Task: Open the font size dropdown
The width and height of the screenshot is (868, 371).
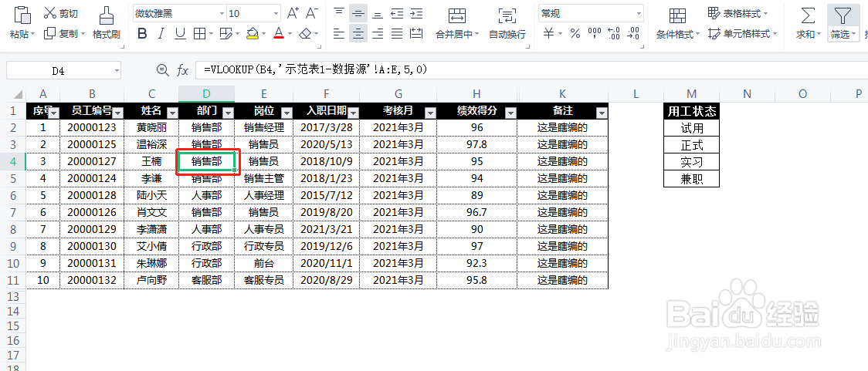Action: coord(276,13)
